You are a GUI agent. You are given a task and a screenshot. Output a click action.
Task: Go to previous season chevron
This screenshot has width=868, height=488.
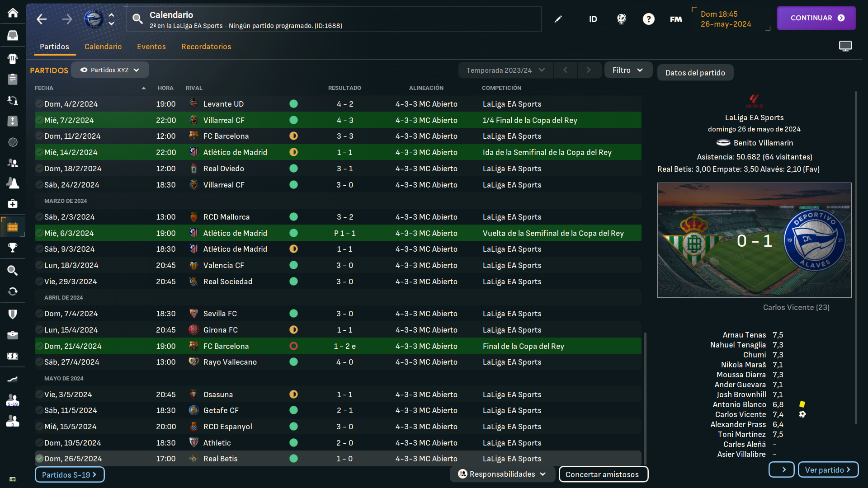[565, 70]
